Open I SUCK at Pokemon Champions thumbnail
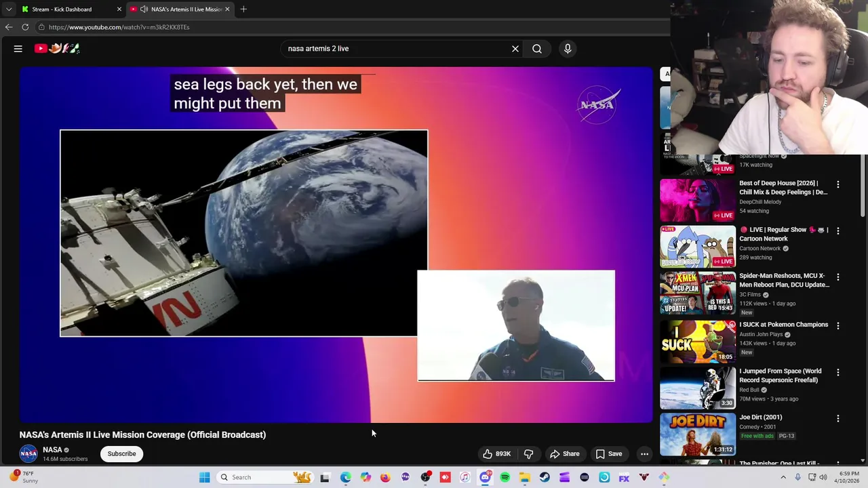Screen dimensions: 868x488 pos(698,340)
